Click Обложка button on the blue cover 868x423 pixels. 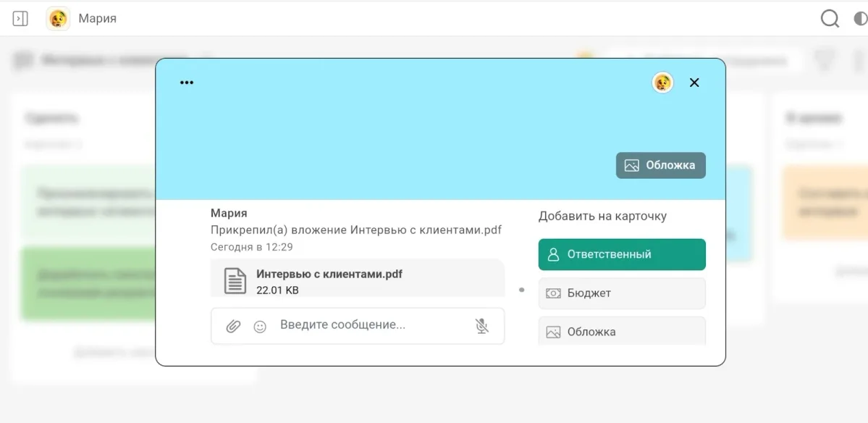point(660,165)
